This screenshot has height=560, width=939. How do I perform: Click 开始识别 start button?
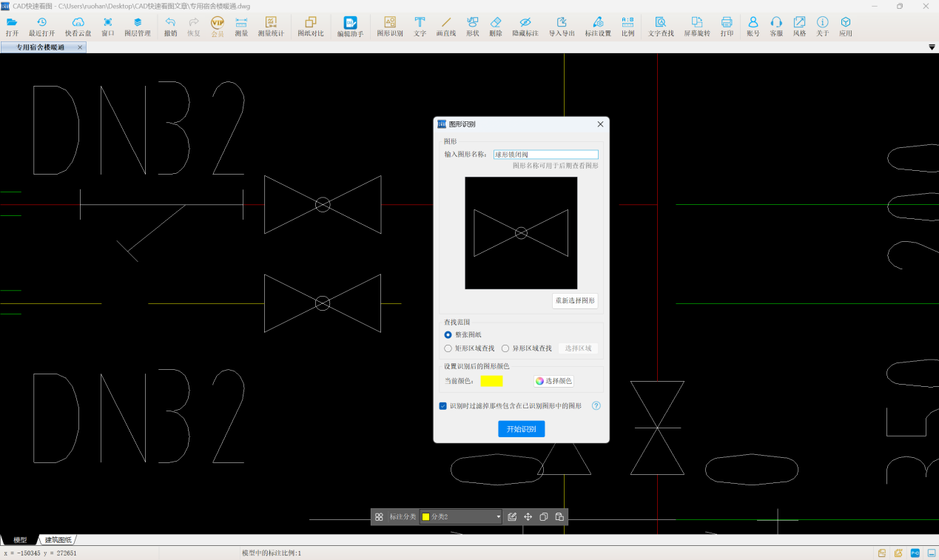point(522,429)
